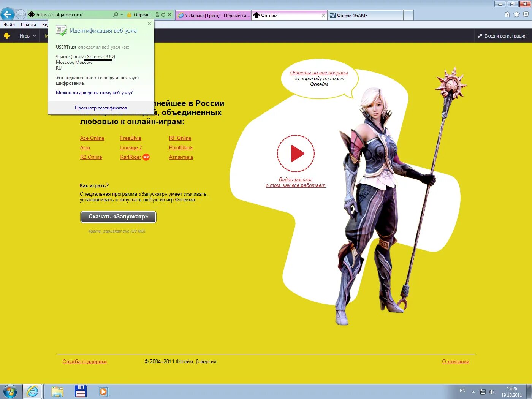The image size is (532, 399).
Task: Play the video with the red play button
Action: [x=296, y=154]
